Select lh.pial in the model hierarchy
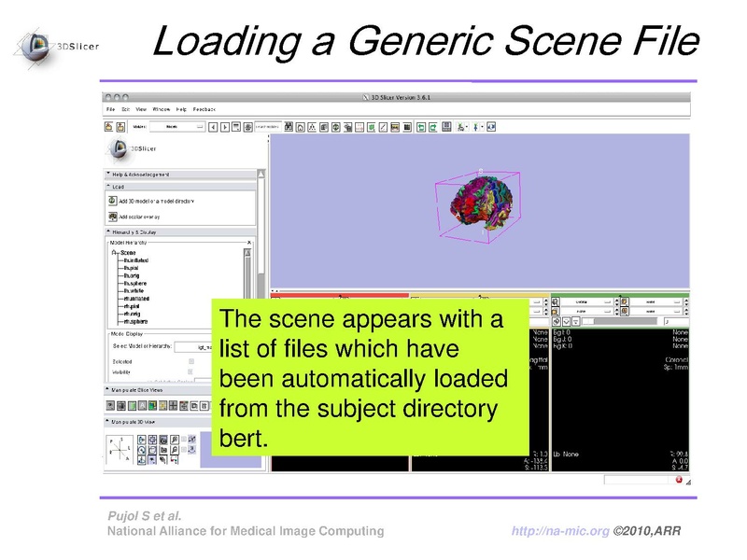 coord(131,268)
